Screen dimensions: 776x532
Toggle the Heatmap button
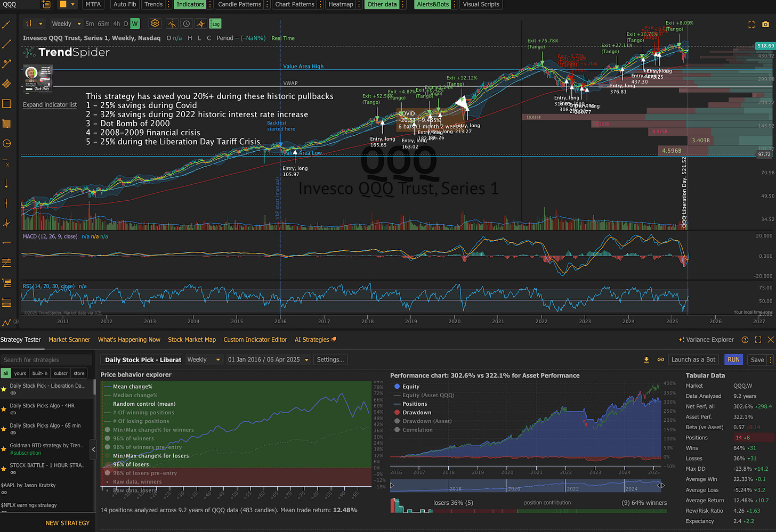(341, 4)
